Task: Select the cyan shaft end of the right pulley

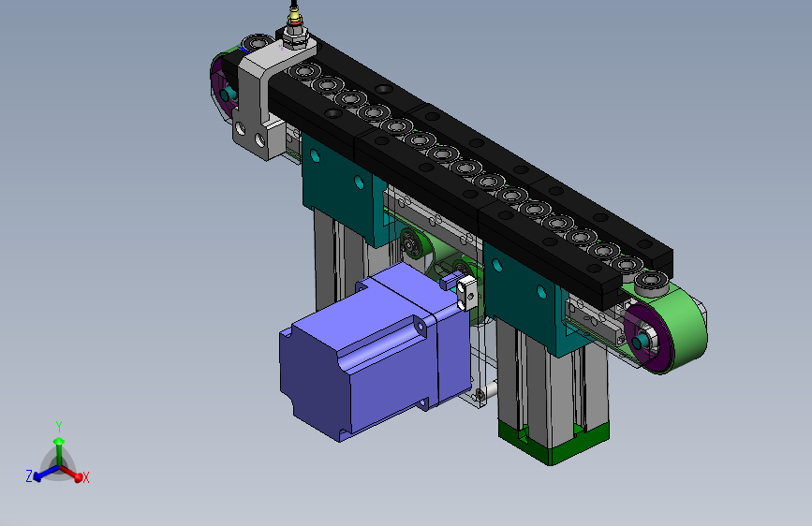Action: 640,342
